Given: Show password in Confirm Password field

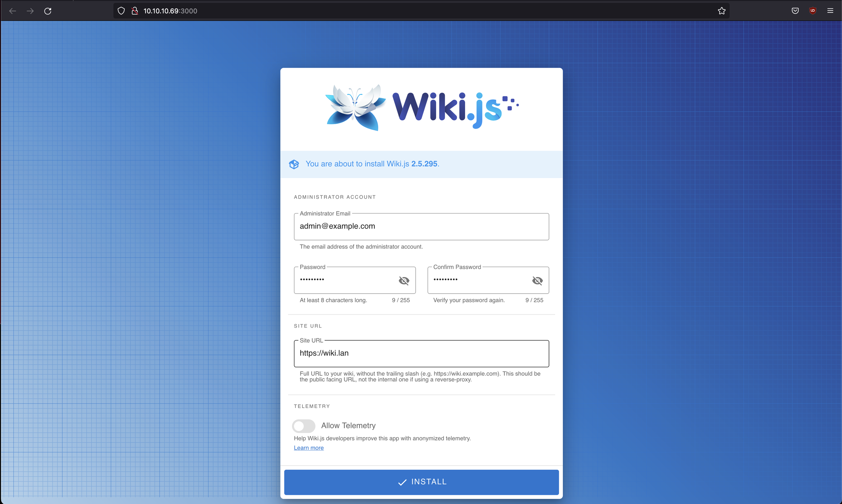Looking at the screenshot, I should [537, 280].
